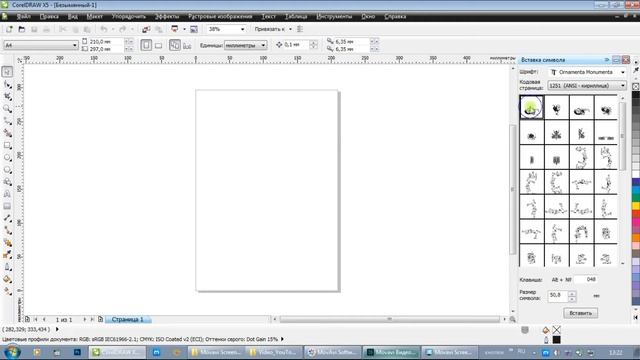Select the Fill tool
This screenshot has height=360, width=640.
(x=7, y=279)
